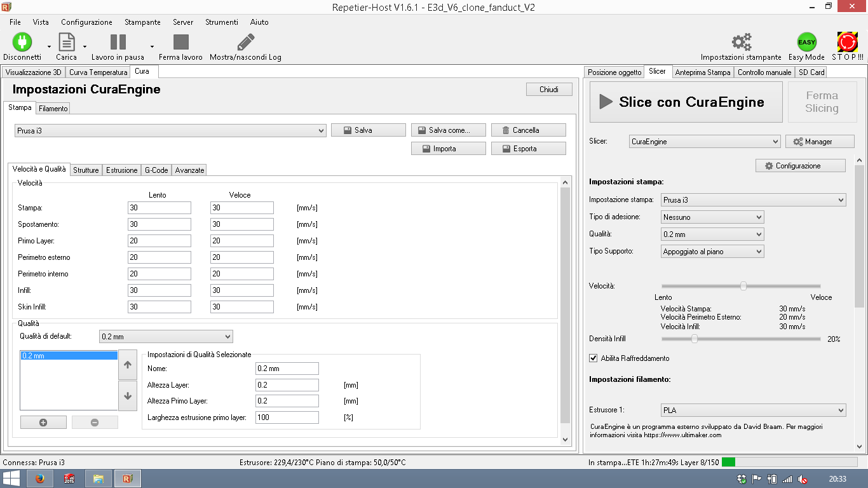Click the green Disconnetti plug icon

tap(22, 42)
